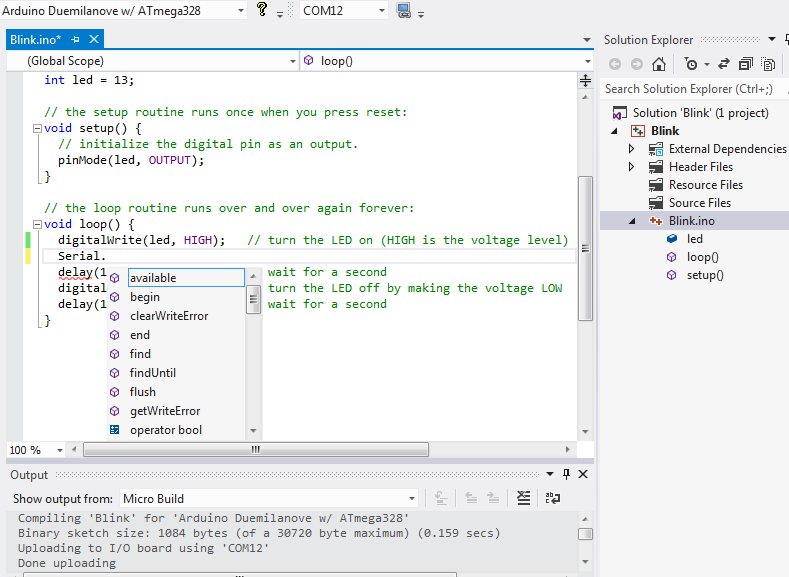Image resolution: width=789 pixels, height=577 pixels.
Task: Click the yellow question mark help icon
Action: click(x=262, y=10)
